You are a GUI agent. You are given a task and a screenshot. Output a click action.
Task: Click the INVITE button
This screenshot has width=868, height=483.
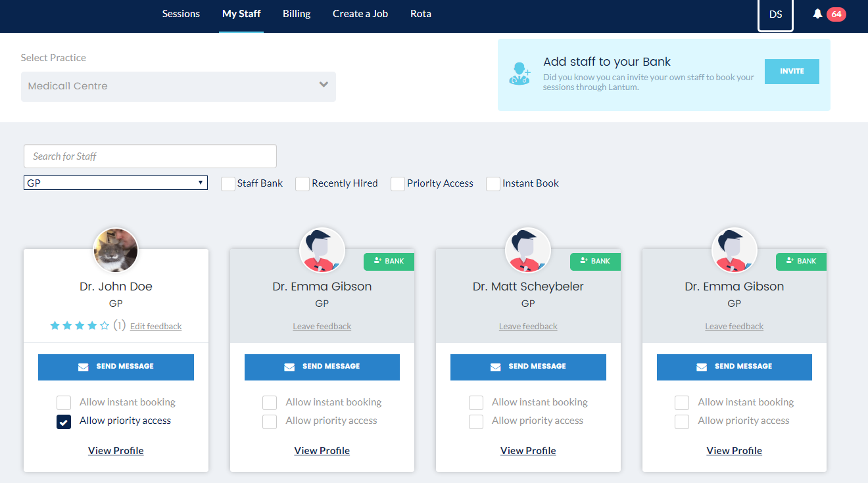coord(792,71)
